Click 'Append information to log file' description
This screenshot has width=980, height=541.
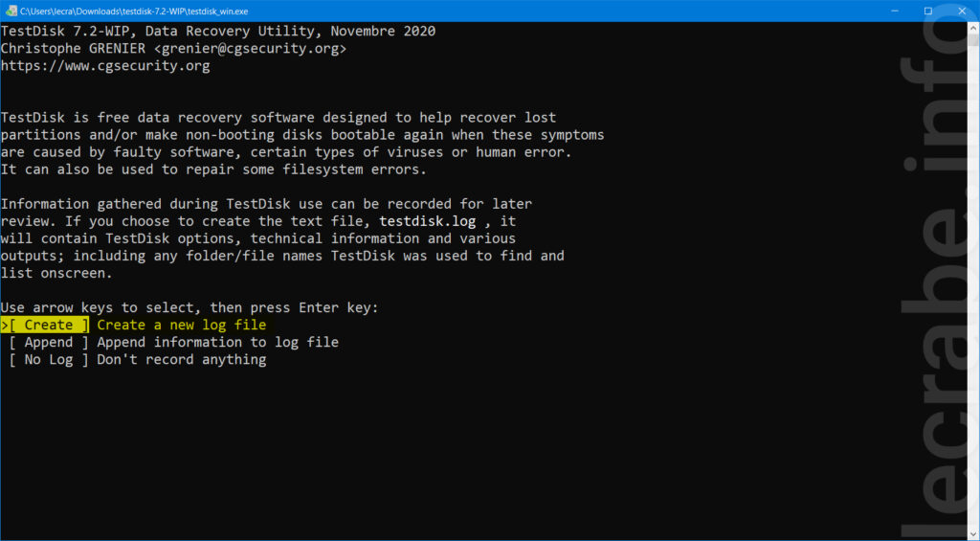pyautogui.click(x=217, y=342)
